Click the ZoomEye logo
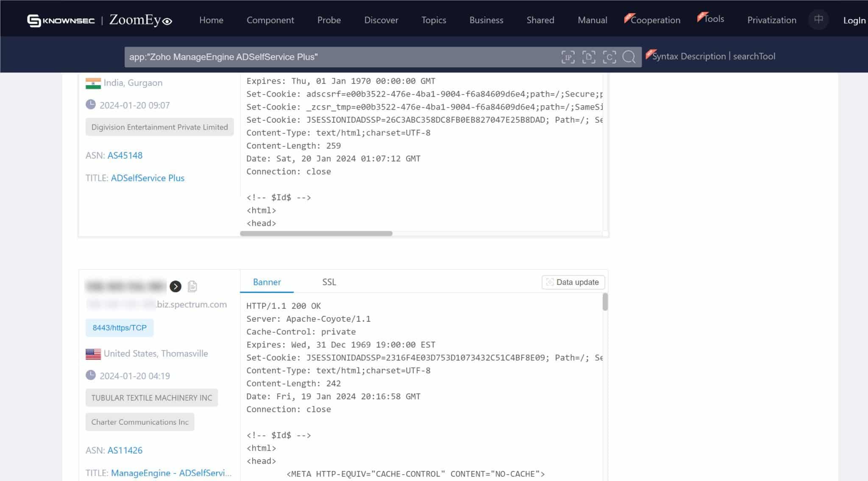This screenshot has width=868, height=481. [x=140, y=20]
